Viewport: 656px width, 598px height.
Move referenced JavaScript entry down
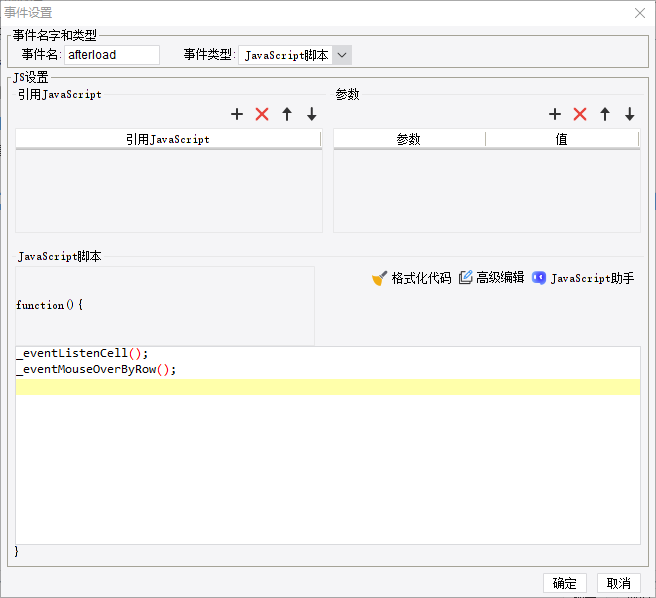312,114
